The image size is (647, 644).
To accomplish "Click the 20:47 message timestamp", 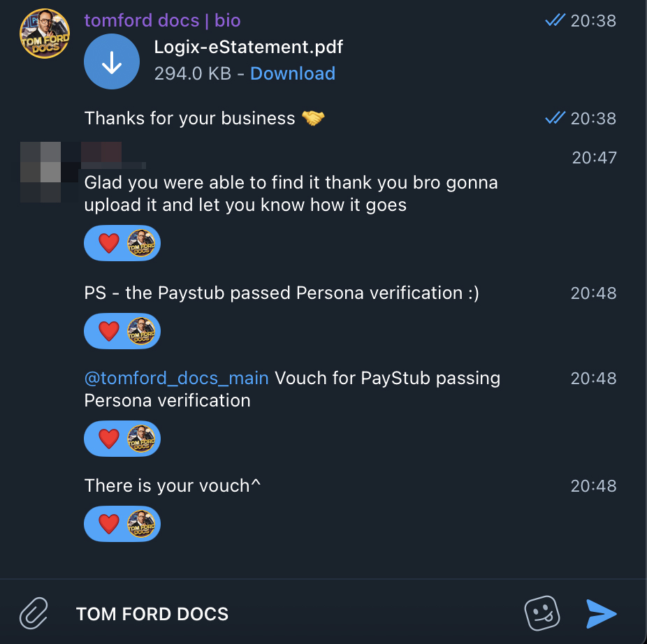I will pos(594,158).
